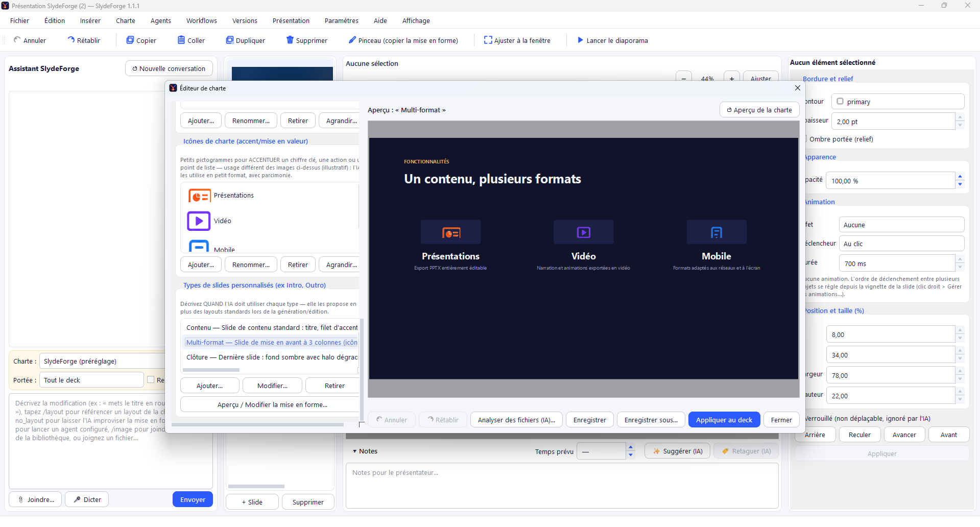The height and width of the screenshot is (527, 980).
Task: Click the Joindre attachment button
Action: point(35,499)
